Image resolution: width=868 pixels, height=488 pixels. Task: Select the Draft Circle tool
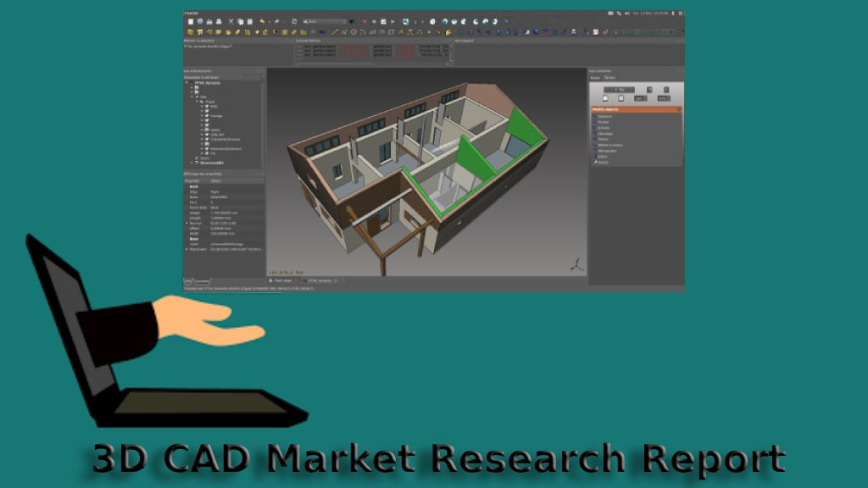353,32
